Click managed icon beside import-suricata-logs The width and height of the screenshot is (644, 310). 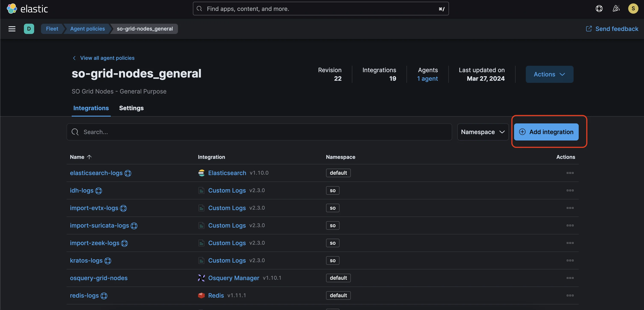click(x=134, y=226)
